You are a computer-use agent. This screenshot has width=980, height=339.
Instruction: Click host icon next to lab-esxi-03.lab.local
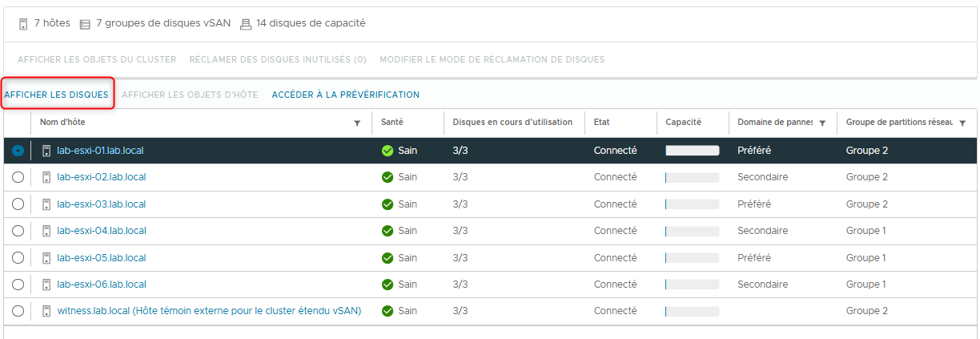[46, 204]
